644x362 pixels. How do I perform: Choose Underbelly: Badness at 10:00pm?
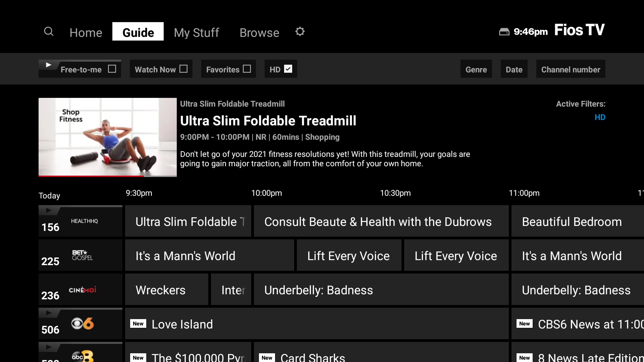click(x=381, y=290)
